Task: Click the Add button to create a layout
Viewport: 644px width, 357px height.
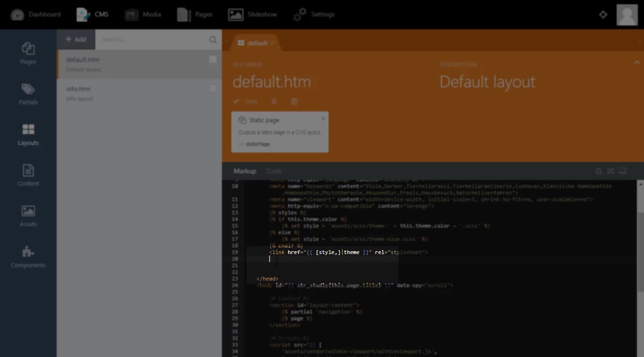Action: pos(76,39)
